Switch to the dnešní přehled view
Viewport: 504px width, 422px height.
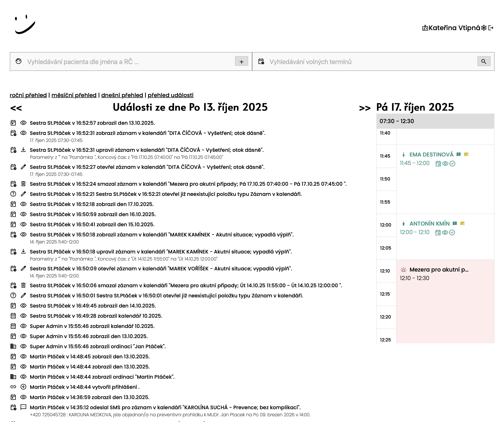[123, 95]
